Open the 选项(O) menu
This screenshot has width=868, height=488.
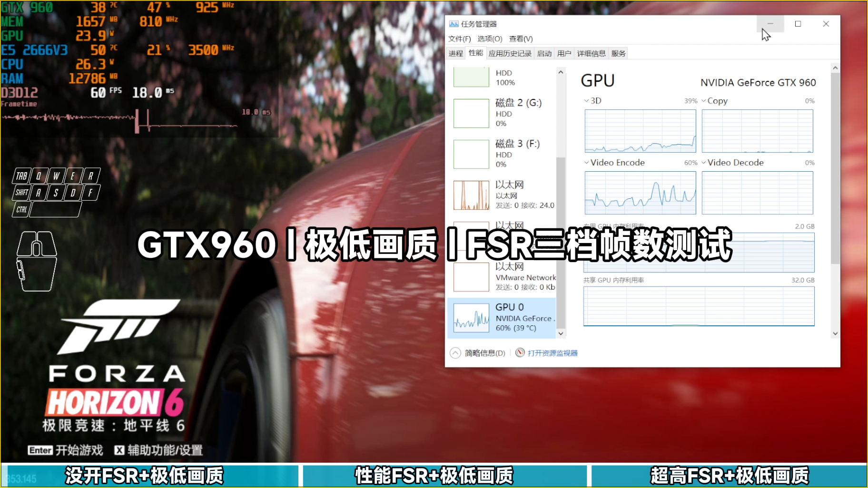tap(490, 39)
